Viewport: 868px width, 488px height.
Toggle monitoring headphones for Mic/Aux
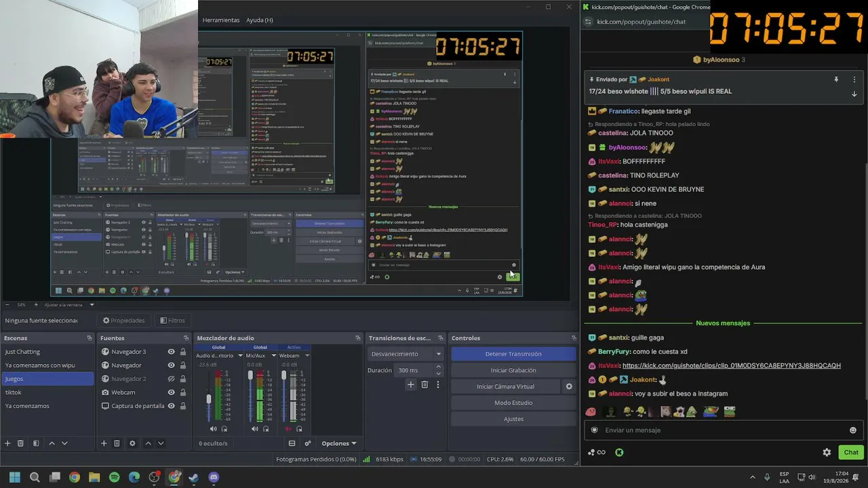266,428
